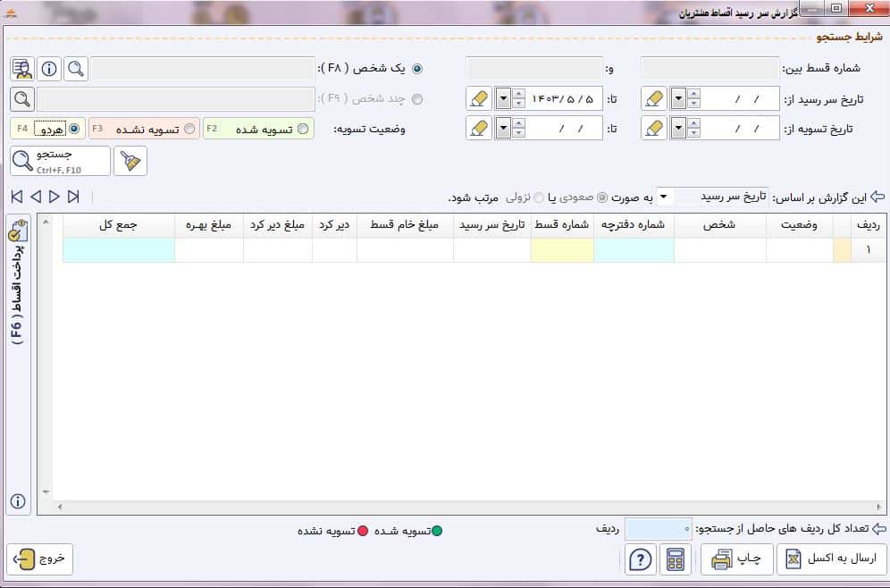Click the left-pointing arrow-with-bar navigation icon
The height and width of the screenshot is (588, 890).
coord(17,197)
